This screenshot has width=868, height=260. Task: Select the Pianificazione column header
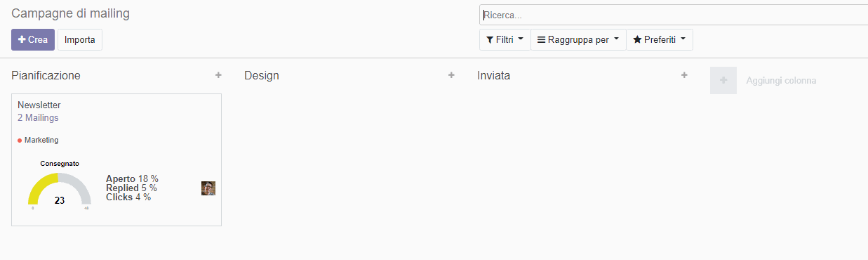coord(46,75)
